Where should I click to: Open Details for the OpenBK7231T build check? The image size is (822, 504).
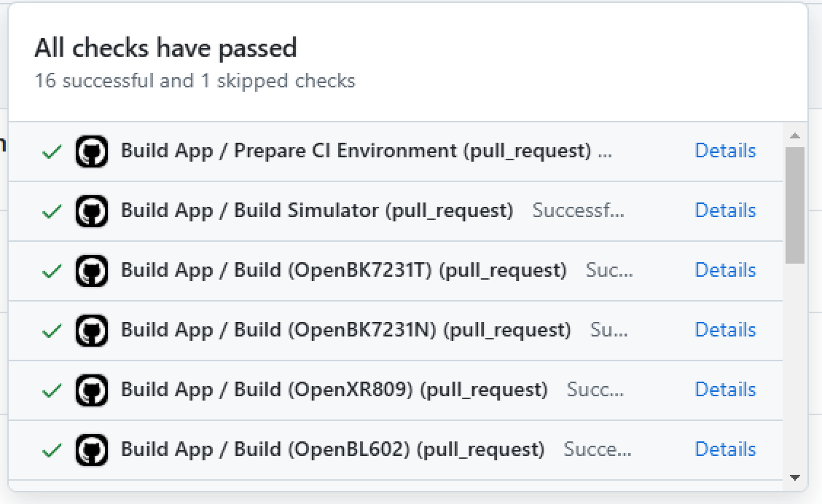pos(725,270)
